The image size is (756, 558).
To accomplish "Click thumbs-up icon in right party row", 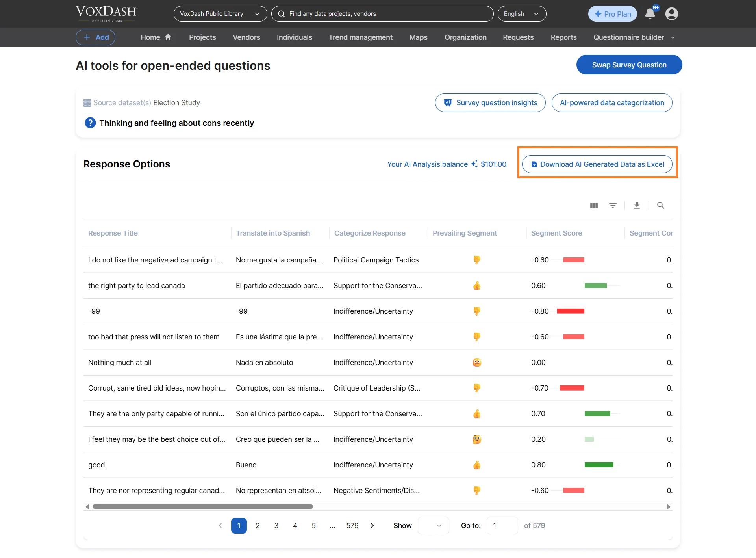I will pos(477,286).
